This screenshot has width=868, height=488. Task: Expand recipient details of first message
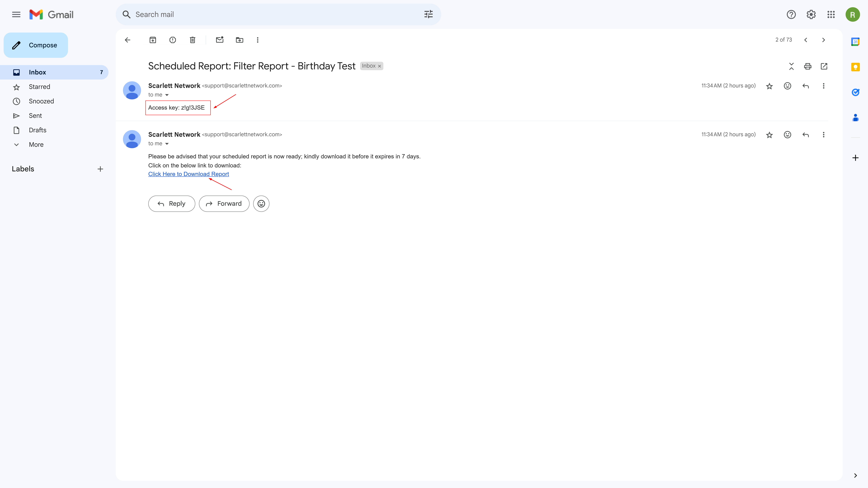tap(167, 95)
